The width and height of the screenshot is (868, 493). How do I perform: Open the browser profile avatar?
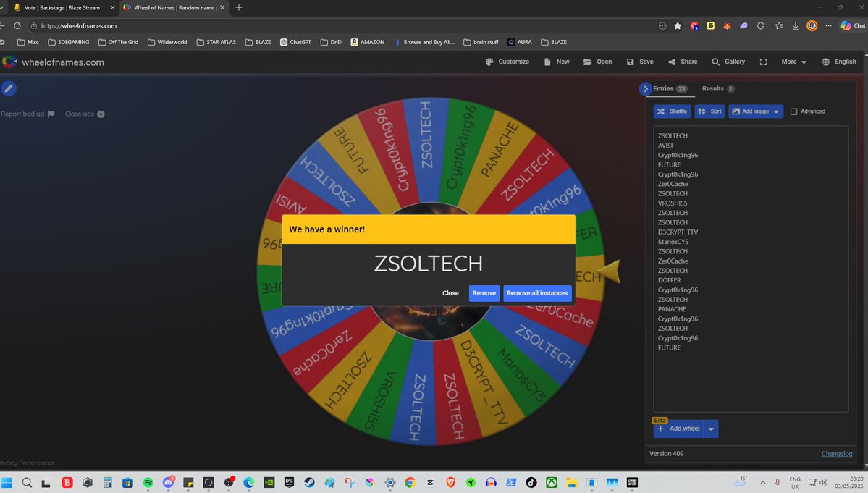812,25
